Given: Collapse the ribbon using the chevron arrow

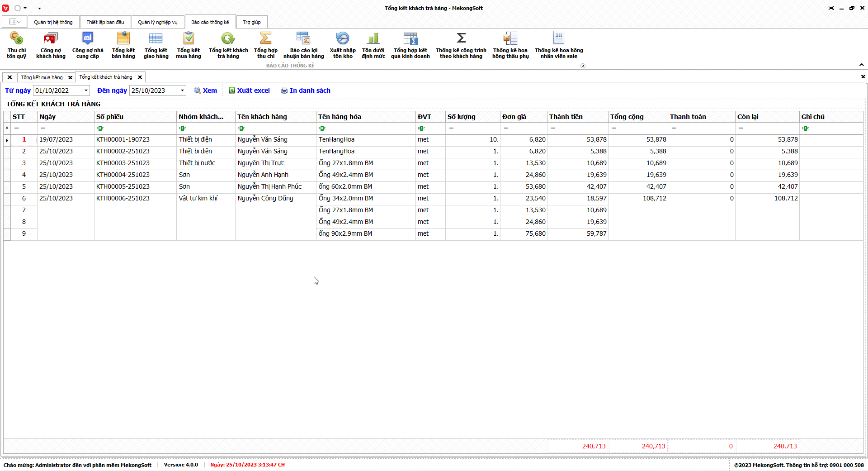Looking at the screenshot, I should 861,65.
